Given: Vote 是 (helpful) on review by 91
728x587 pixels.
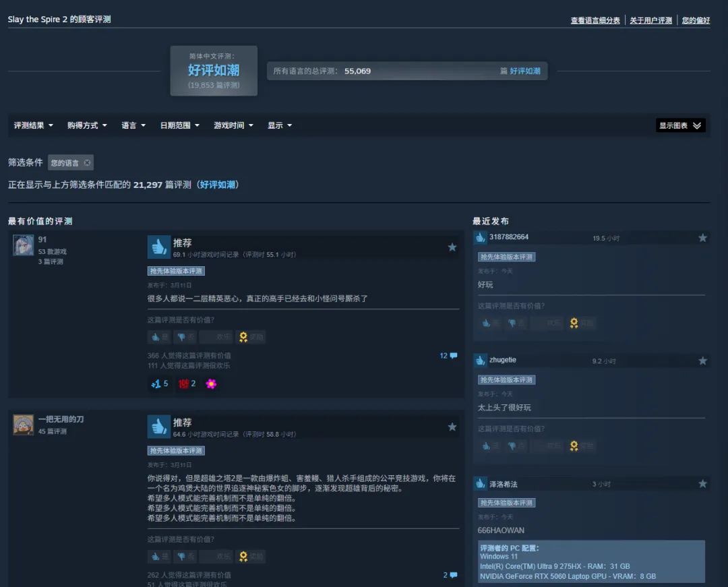Looking at the screenshot, I should (159, 337).
